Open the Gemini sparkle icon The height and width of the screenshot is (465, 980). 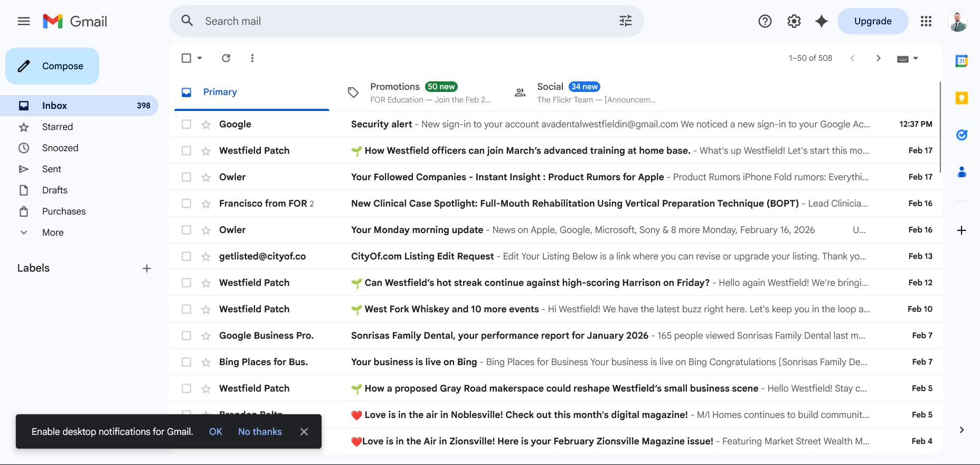pos(822,21)
